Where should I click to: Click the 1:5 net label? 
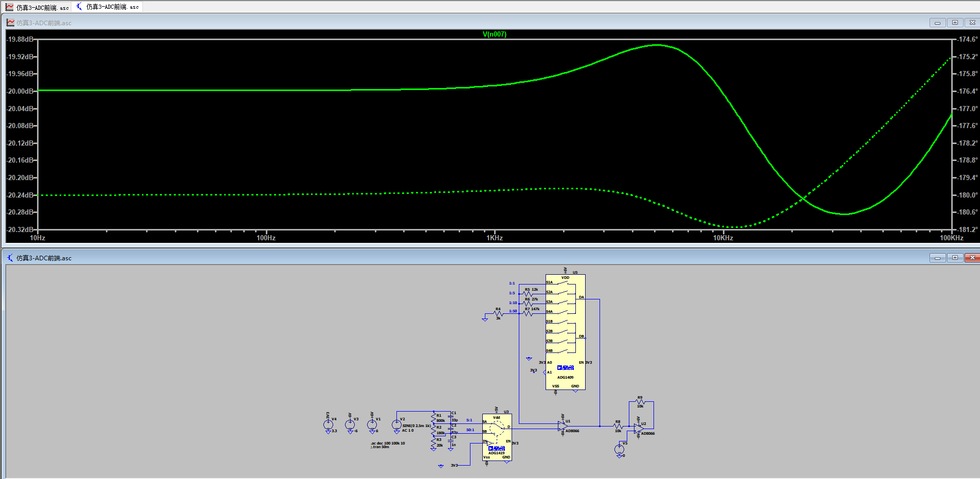(x=512, y=293)
